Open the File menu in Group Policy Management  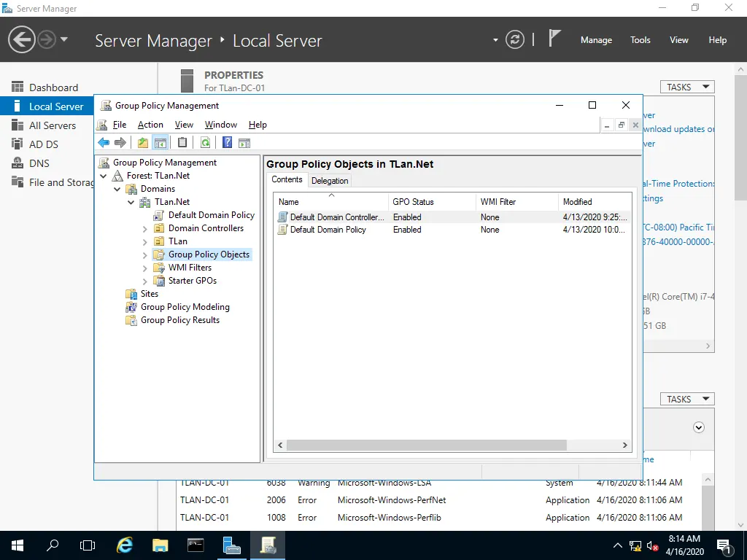pos(120,124)
